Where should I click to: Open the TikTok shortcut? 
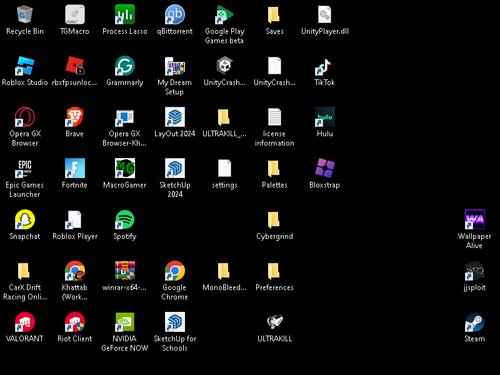tap(324, 66)
